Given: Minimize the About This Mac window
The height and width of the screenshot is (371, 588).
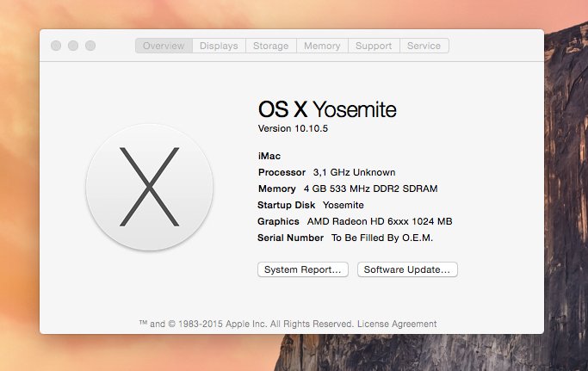Looking at the screenshot, I should pyautogui.click(x=73, y=46).
